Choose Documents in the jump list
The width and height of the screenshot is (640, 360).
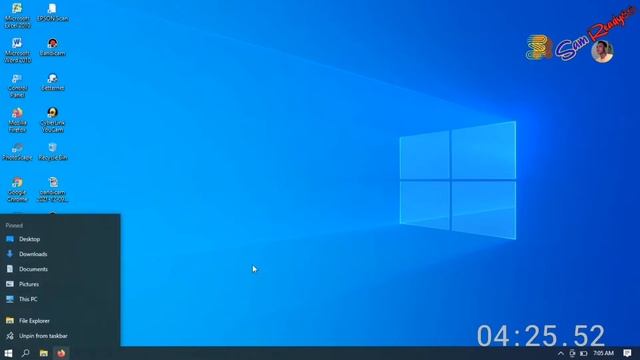coord(60,269)
